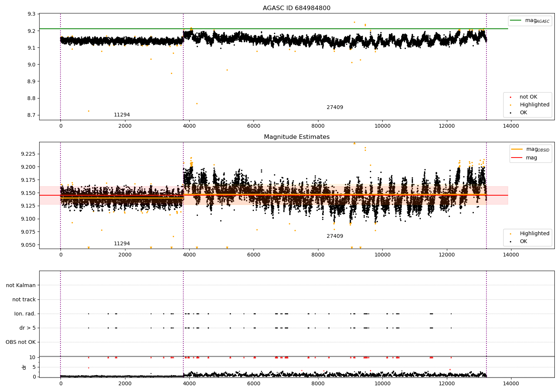The height and width of the screenshot is (392, 560).
Task: Click observation label 11294 in the top panel
Action: (x=122, y=115)
